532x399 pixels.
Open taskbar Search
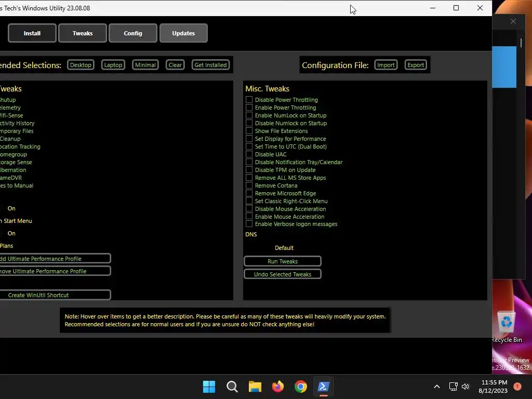[x=232, y=387]
